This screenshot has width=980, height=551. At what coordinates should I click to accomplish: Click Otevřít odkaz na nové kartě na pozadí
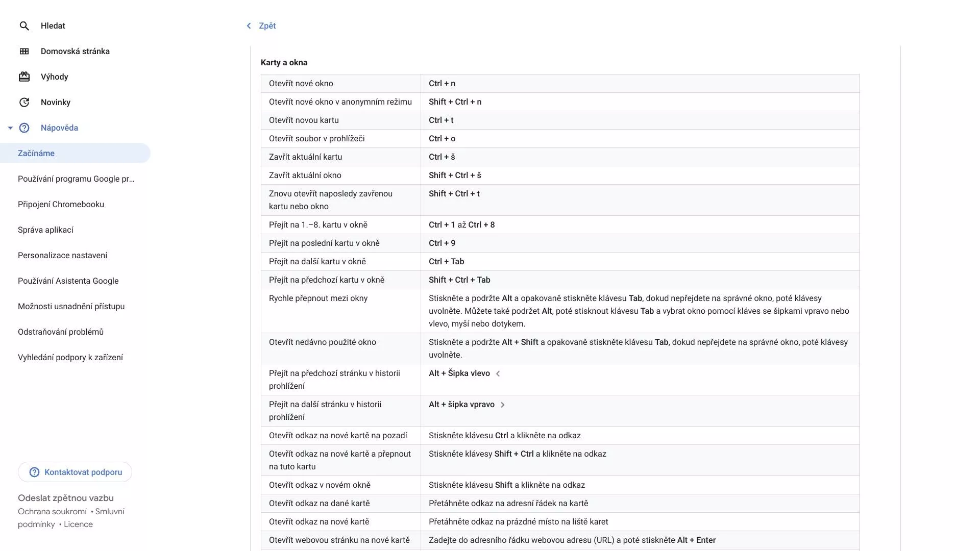pyautogui.click(x=341, y=435)
